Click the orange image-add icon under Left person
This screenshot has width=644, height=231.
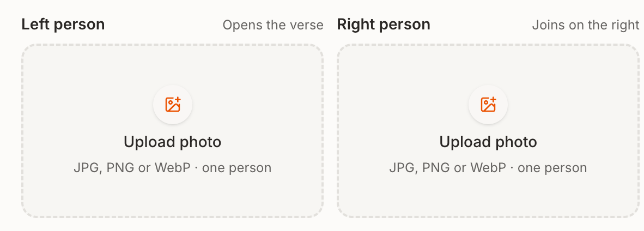[173, 105]
